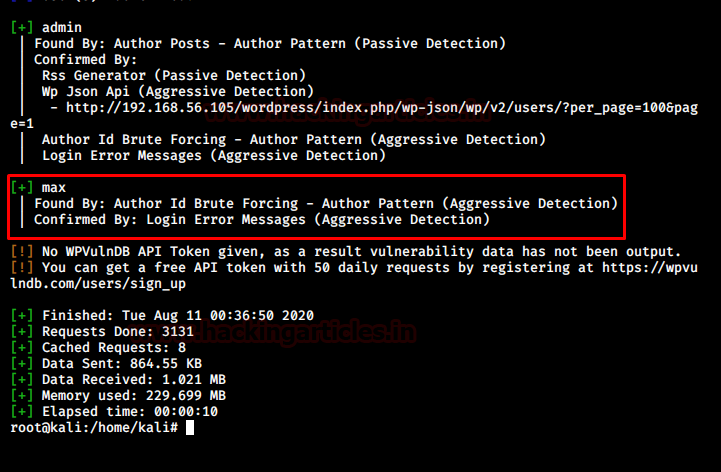Click the [+] marker beside admin
The image size is (721, 472).
[x=21, y=28]
